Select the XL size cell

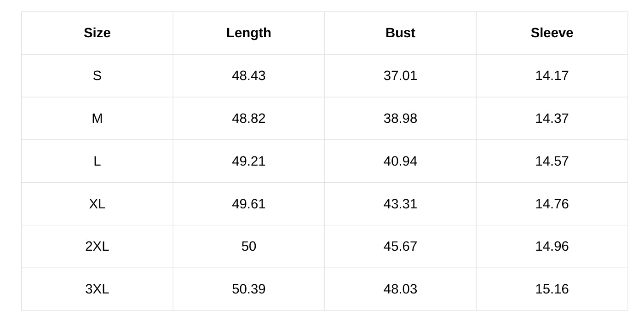pyautogui.click(x=97, y=204)
